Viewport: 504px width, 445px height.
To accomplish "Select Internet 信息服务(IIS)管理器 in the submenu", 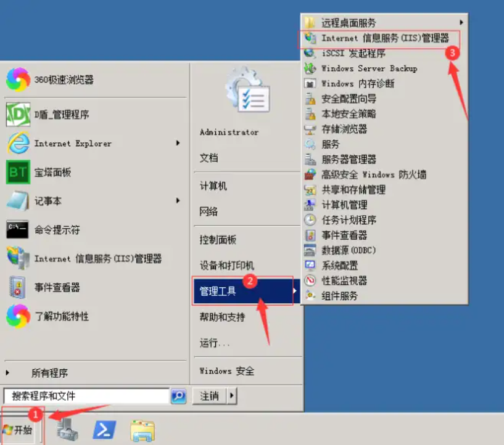I will point(385,38).
